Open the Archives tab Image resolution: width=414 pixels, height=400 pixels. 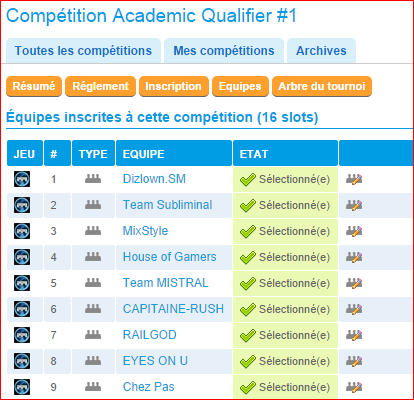coord(321,51)
